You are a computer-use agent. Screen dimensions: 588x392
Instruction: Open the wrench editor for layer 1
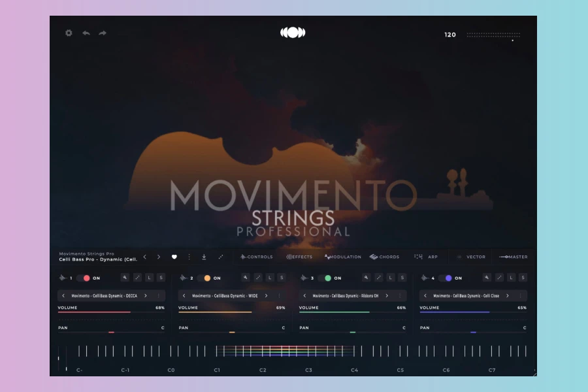click(125, 278)
